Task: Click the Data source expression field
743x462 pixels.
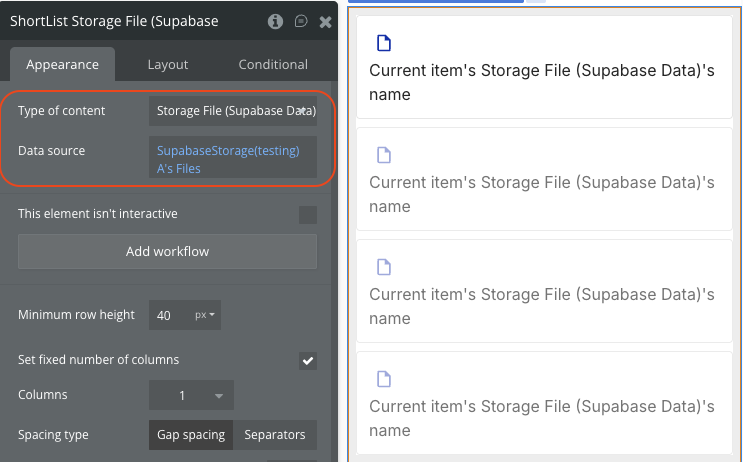Action: [x=233, y=159]
